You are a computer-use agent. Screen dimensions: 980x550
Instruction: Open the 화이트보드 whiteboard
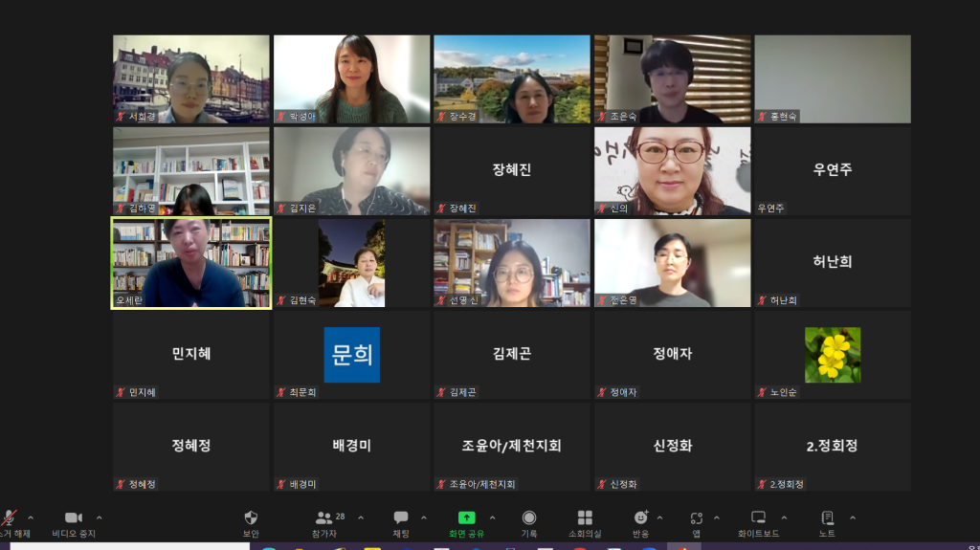[758, 517]
